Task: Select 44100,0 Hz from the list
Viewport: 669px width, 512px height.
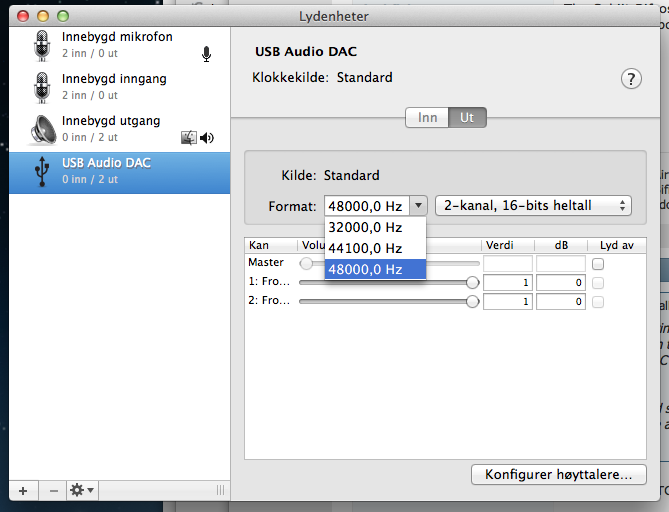Action: click(x=366, y=248)
